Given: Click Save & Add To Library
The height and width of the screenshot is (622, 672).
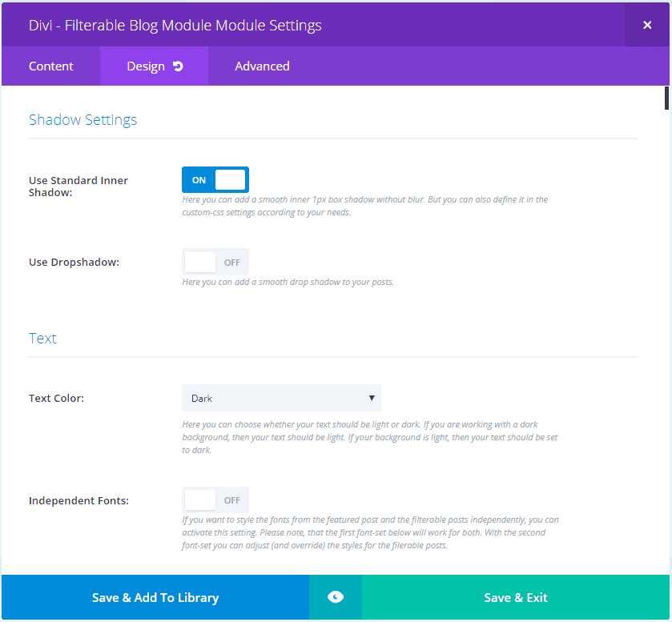Looking at the screenshot, I should (155, 597).
